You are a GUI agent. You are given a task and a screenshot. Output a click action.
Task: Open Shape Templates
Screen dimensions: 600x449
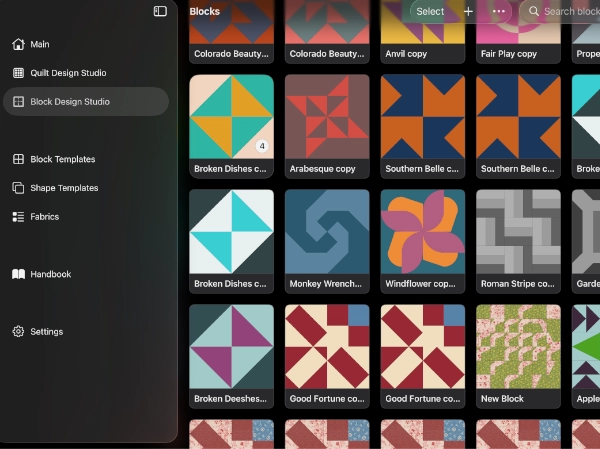[86, 188]
